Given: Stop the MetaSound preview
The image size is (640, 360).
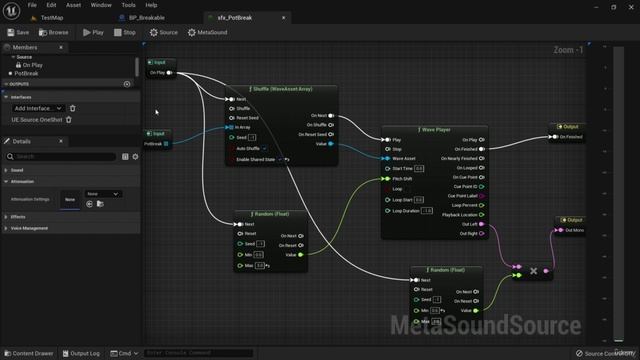Looking at the screenshot, I should tap(124, 32).
